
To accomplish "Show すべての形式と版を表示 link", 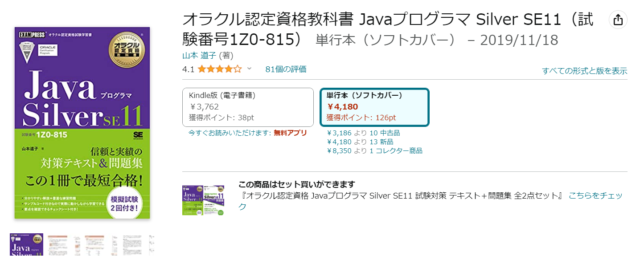I will 584,71.
